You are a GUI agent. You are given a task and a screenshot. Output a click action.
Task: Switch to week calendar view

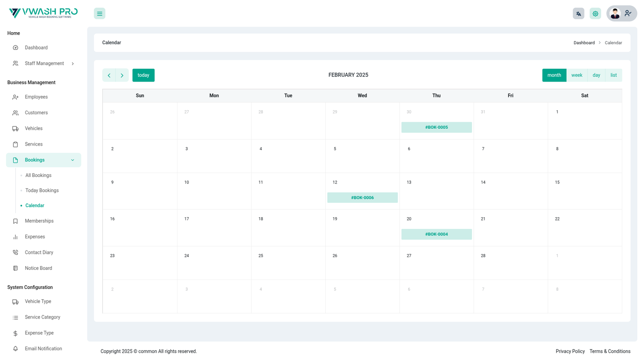[577, 75]
